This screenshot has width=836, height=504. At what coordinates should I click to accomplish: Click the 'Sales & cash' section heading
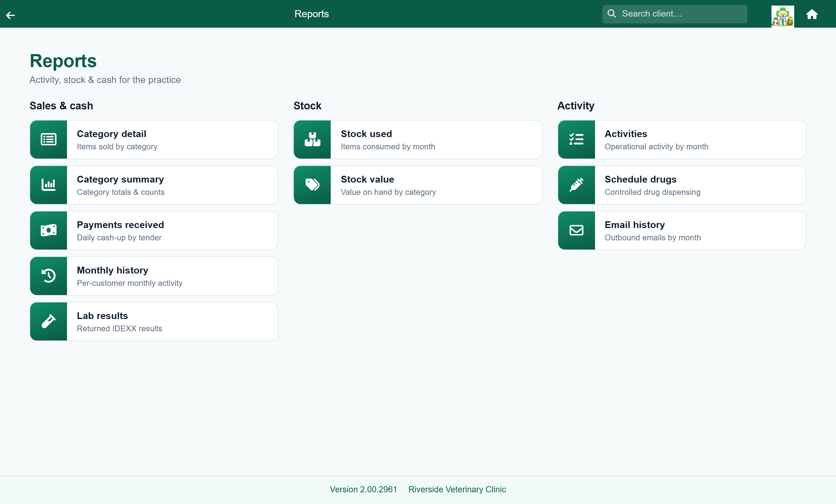[x=61, y=105]
